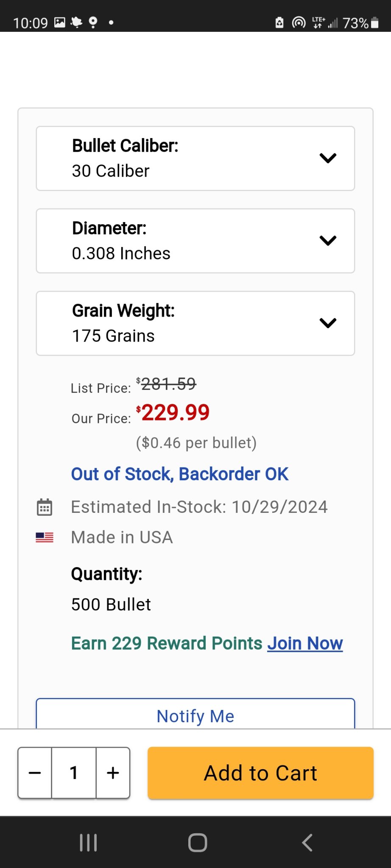Tap the Android home button

pyautogui.click(x=198, y=843)
